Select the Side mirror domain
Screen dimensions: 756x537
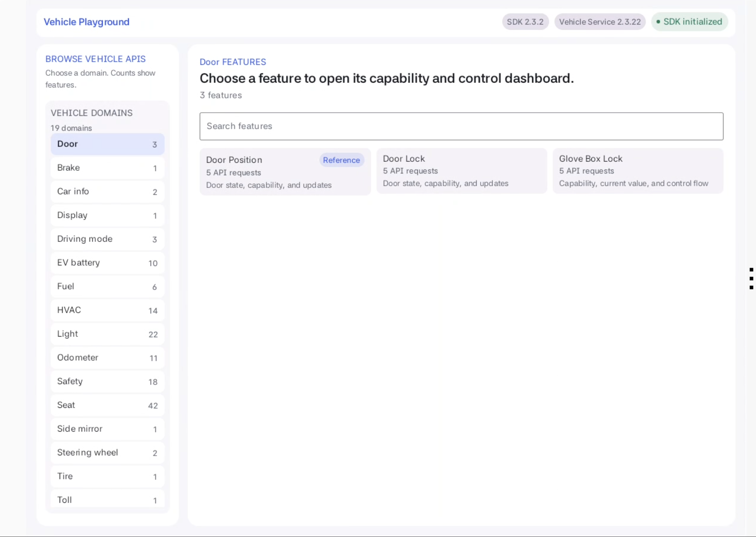point(107,429)
